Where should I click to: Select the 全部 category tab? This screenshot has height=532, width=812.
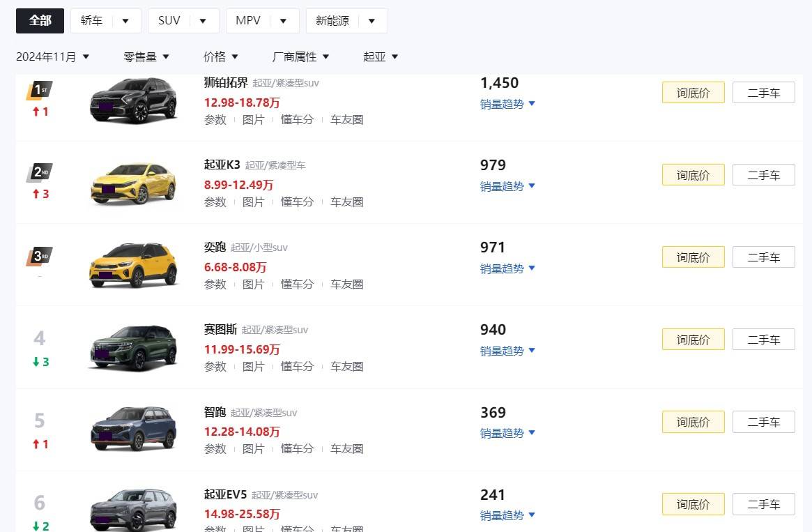40,21
